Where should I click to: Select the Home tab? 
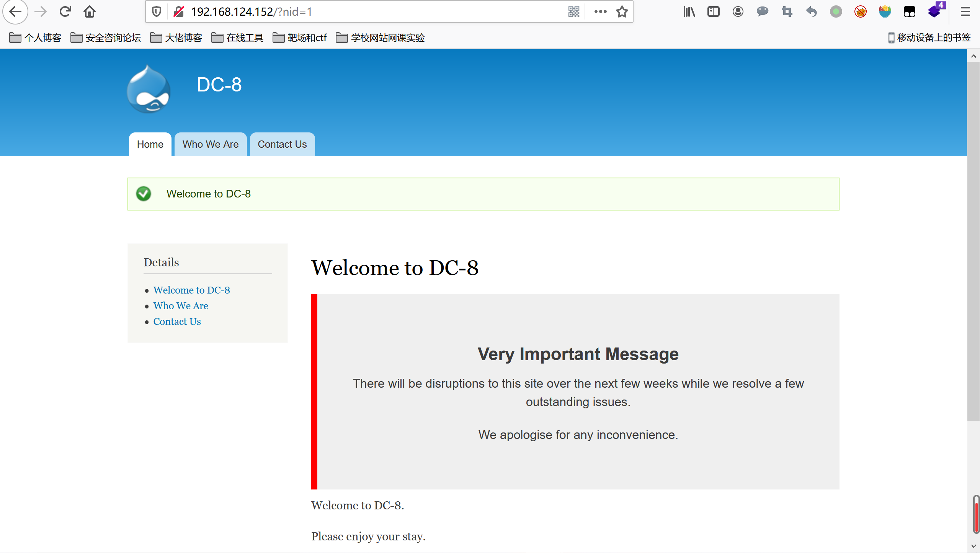click(x=150, y=144)
